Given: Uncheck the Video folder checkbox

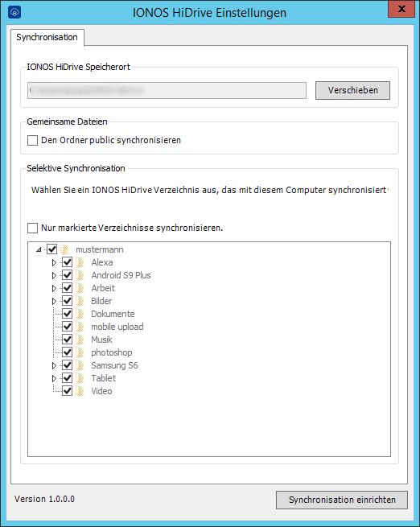Looking at the screenshot, I should click(x=68, y=391).
